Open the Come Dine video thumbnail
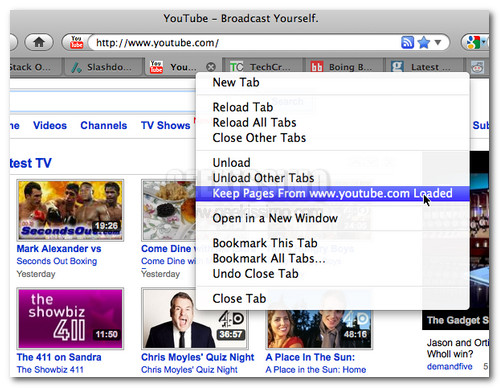This screenshot has height=388, width=500. click(169, 210)
